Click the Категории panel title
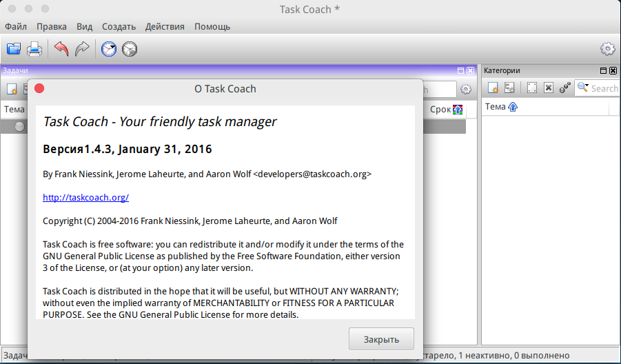 pos(502,70)
